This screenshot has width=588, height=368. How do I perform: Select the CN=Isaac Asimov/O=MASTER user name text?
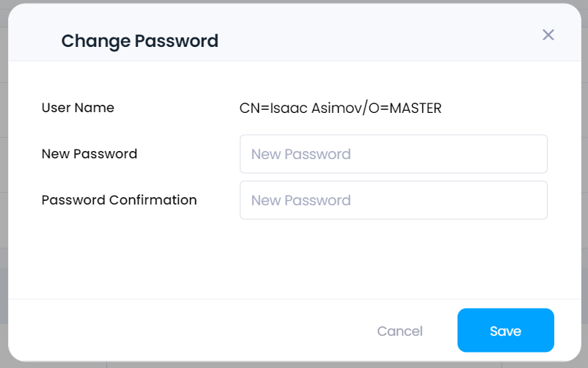coord(340,108)
